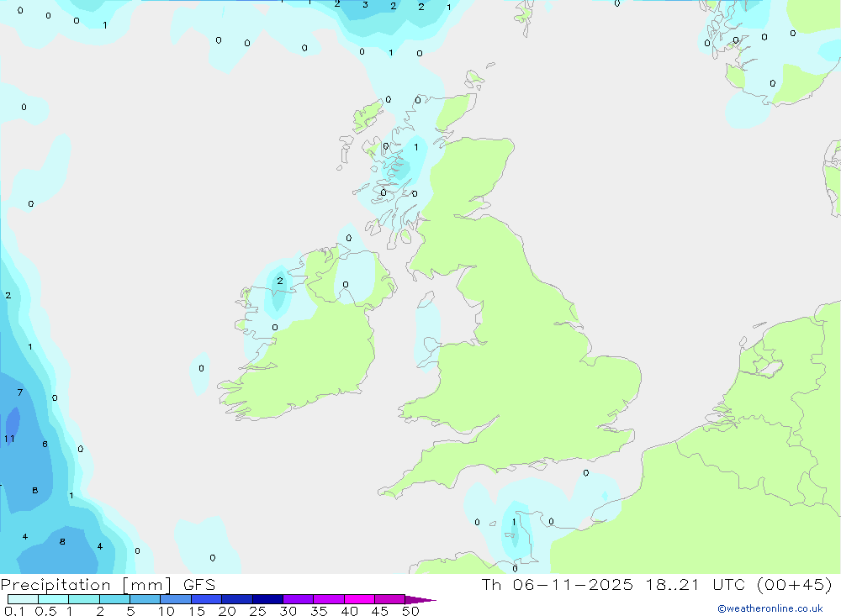Click the legend scale label '15'
This screenshot has width=841, height=616.
[197, 611]
